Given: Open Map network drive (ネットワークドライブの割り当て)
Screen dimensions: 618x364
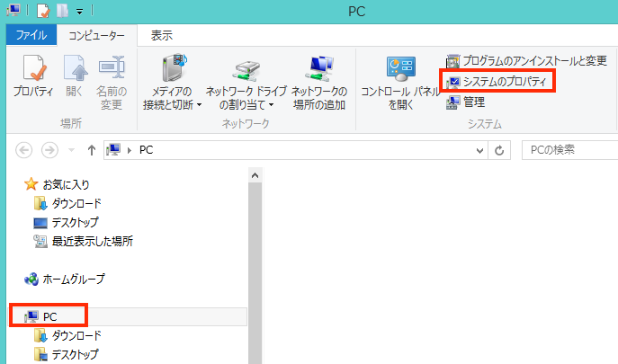Looking at the screenshot, I should tap(246, 84).
